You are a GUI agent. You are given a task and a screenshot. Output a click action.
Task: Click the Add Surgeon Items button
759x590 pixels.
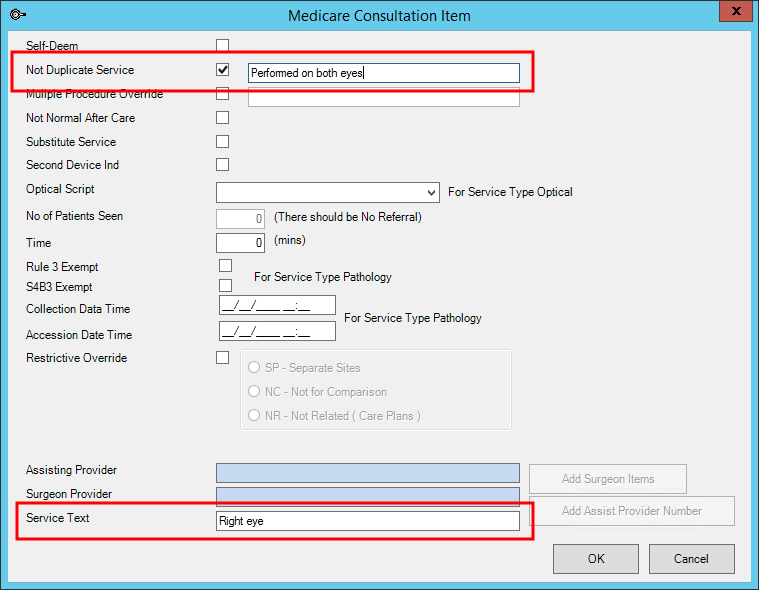tap(608, 479)
